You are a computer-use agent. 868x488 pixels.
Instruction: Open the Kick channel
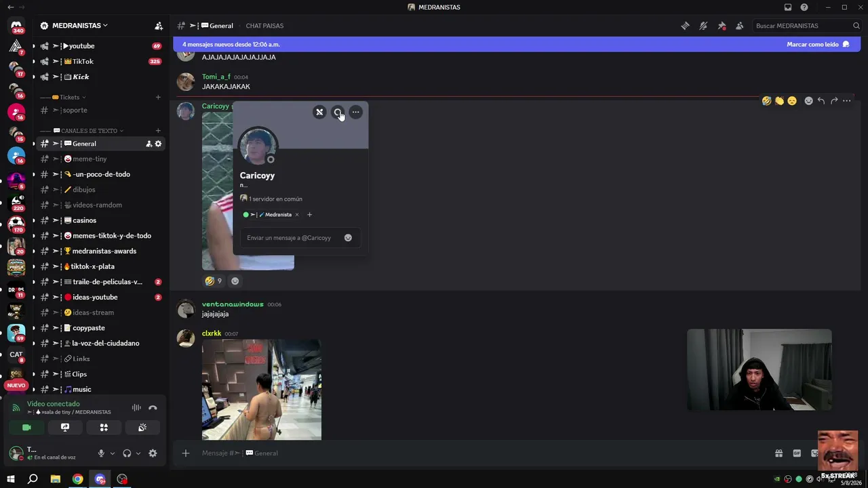(100, 77)
